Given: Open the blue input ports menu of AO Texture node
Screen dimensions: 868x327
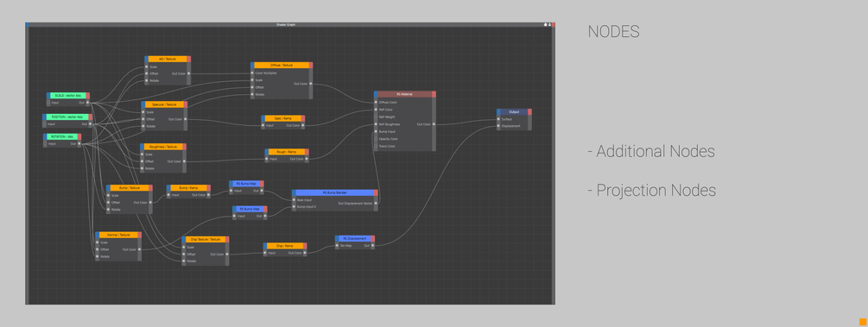Looking at the screenshot, I should (147, 59).
